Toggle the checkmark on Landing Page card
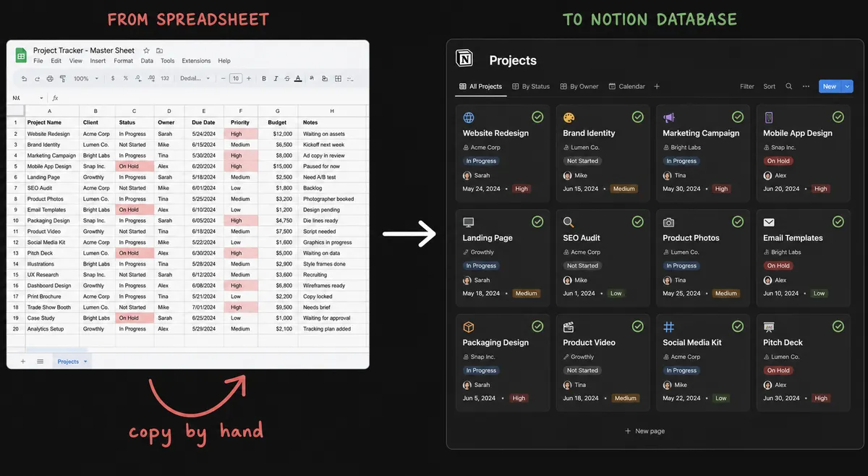The image size is (868, 476). coord(537,221)
